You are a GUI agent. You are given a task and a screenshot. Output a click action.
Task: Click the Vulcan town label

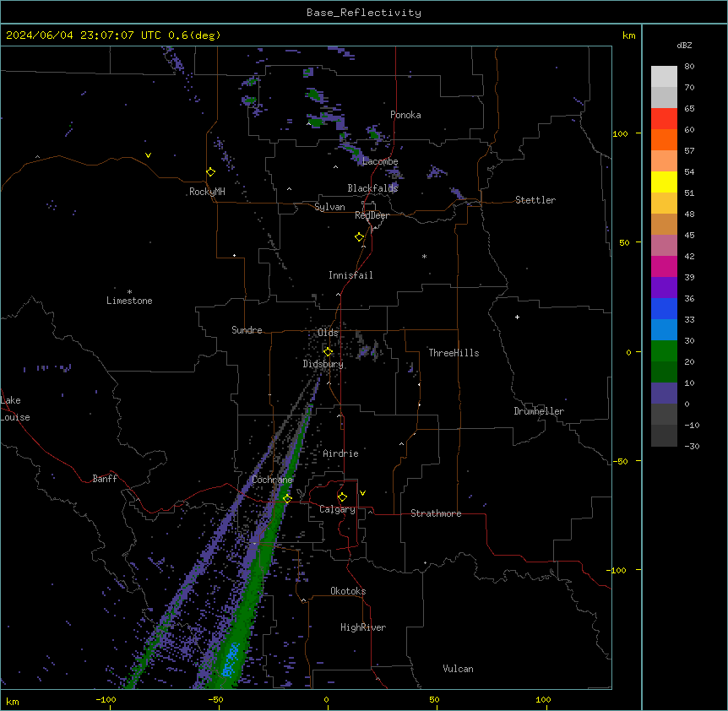pos(459,669)
